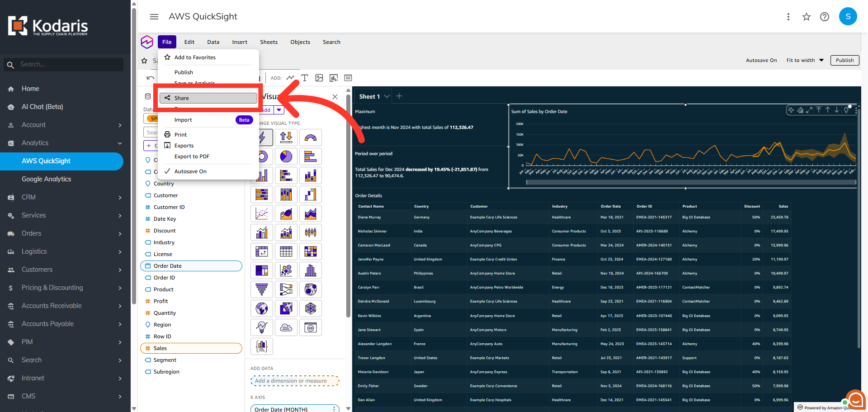Collapse the Analytics sidebar section
Image resolution: width=868 pixels, height=412 pixels.
(120, 143)
